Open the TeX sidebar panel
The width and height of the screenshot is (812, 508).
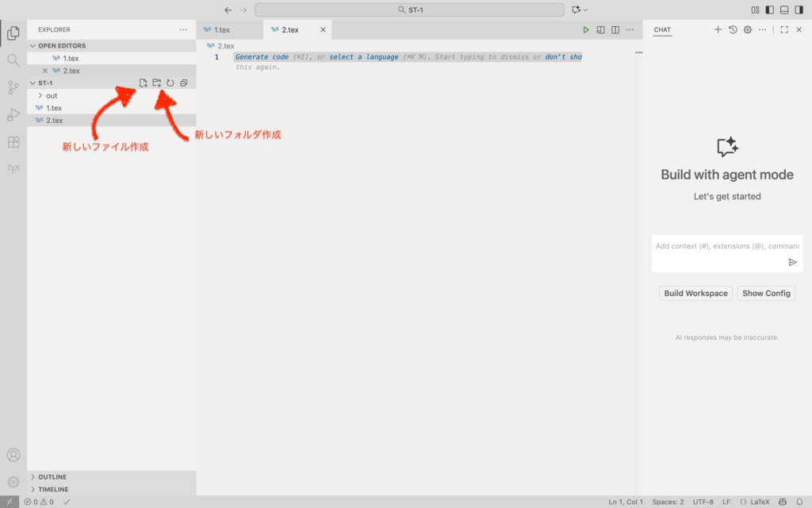tap(13, 169)
